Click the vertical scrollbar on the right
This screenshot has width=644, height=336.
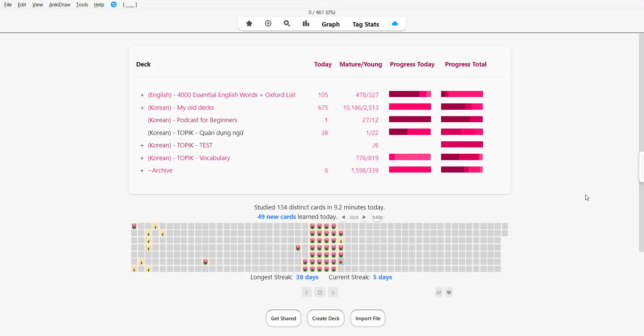pos(641,143)
